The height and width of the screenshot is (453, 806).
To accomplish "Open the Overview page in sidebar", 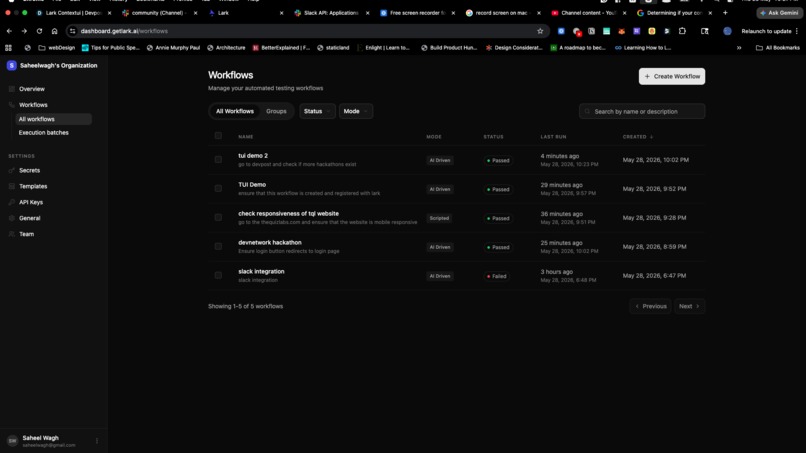I will click(x=32, y=89).
